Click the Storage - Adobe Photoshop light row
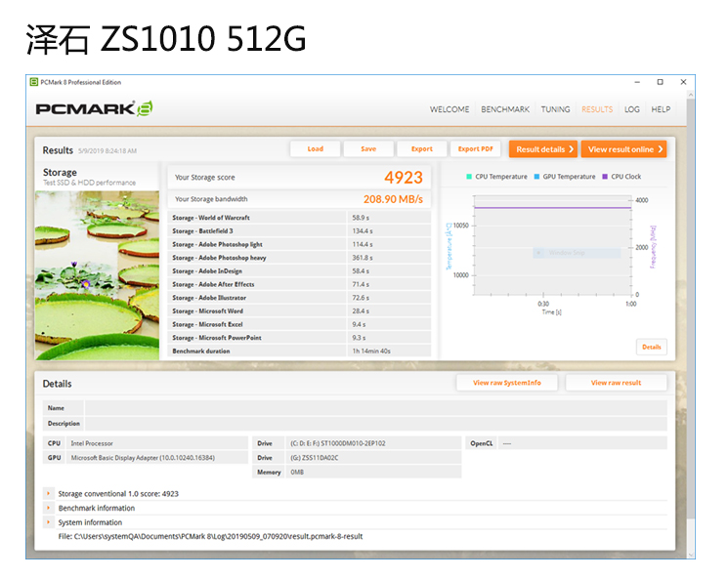Viewport: 728px width, 579px height. coord(299,244)
